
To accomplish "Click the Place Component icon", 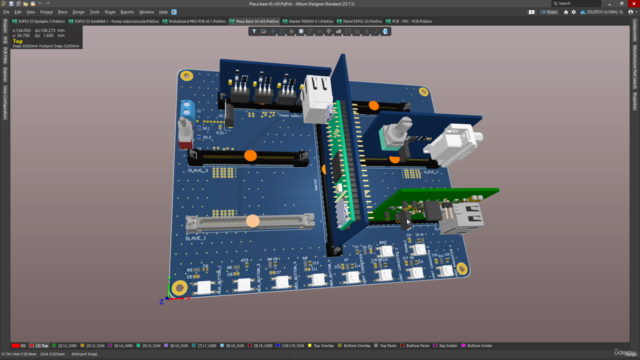I will click(301, 31).
